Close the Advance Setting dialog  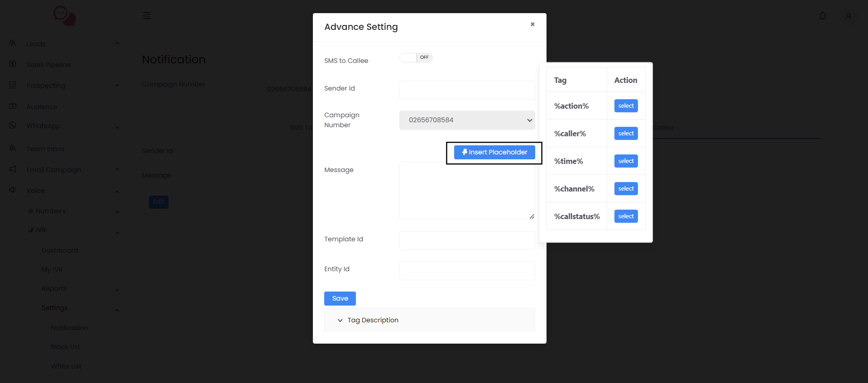click(532, 24)
